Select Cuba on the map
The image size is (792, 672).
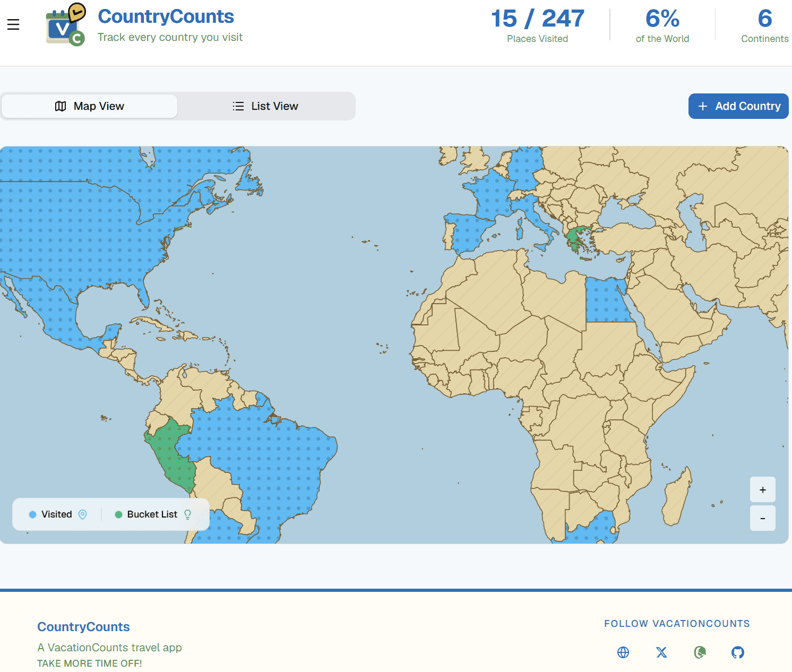tap(151, 323)
